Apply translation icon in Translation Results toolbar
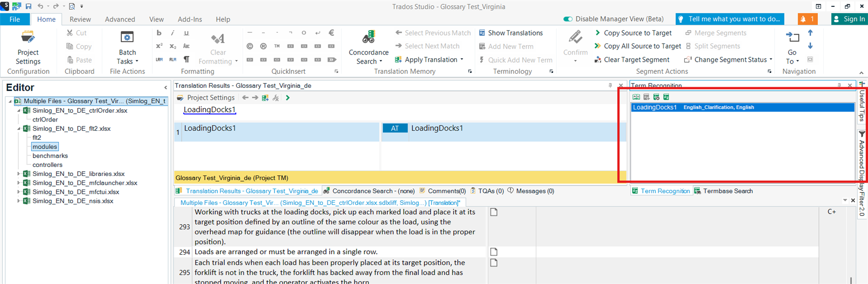This screenshot has height=284, width=868. (x=265, y=98)
